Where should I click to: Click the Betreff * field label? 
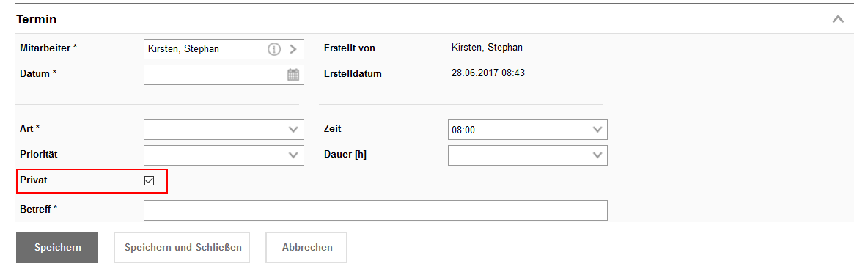39,209
